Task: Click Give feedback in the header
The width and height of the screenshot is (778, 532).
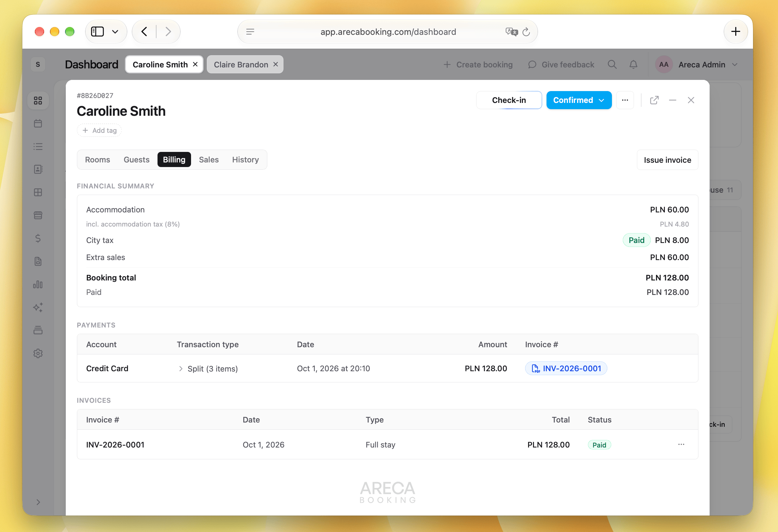Action: pyautogui.click(x=561, y=65)
